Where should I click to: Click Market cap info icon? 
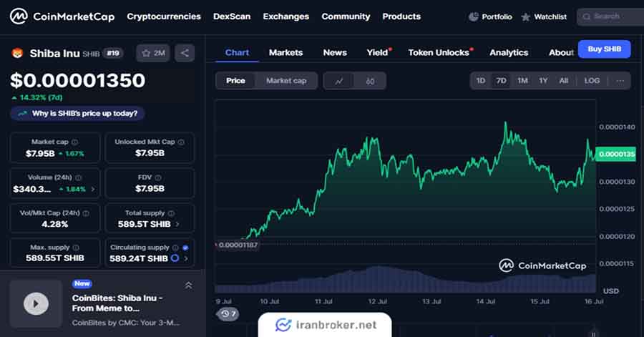[74, 142]
